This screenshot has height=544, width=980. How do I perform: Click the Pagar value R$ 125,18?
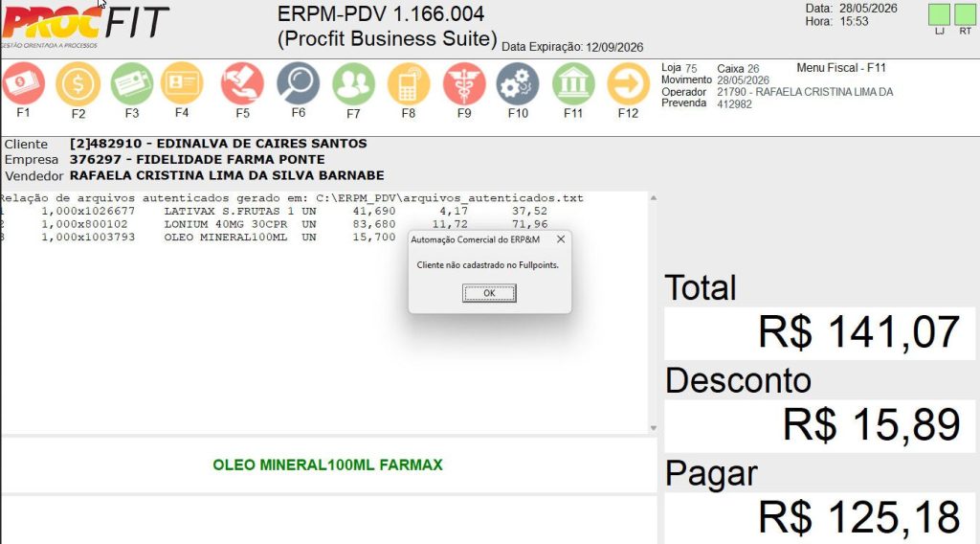tap(858, 517)
